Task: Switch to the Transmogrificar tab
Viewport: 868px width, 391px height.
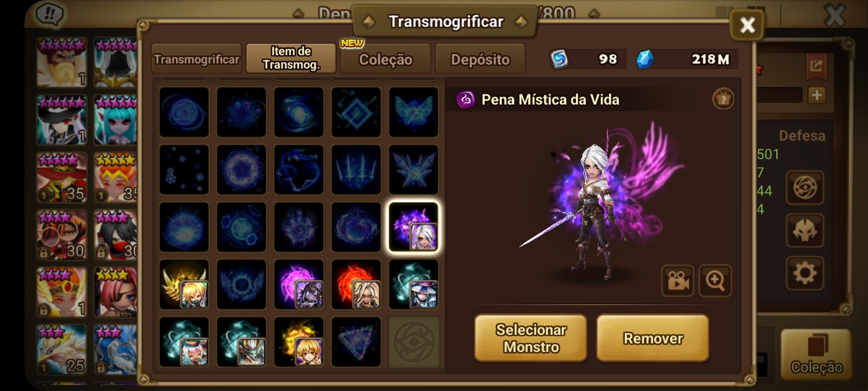Action: (x=196, y=59)
